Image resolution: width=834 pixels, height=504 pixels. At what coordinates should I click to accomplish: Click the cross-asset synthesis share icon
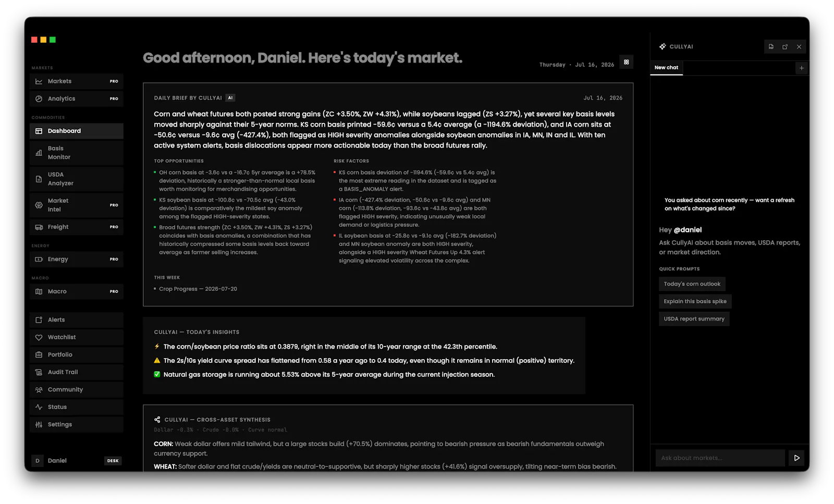[157, 420]
